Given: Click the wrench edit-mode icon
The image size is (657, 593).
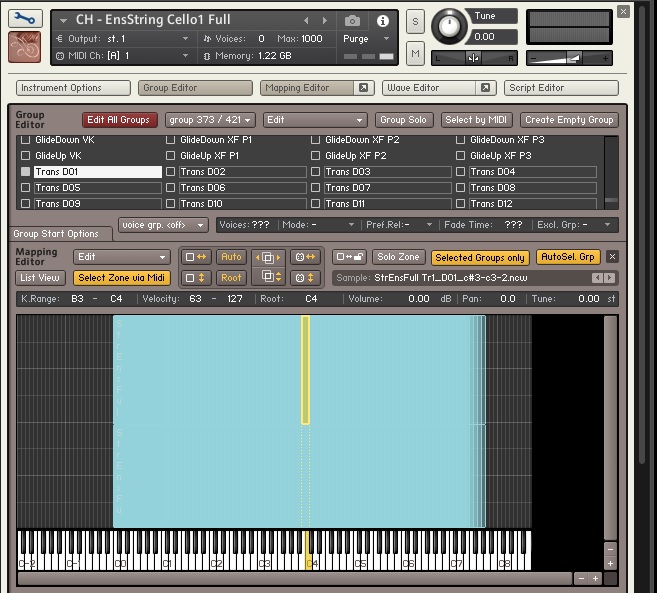Looking at the screenshot, I should pyautogui.click(x=25, y=19).
